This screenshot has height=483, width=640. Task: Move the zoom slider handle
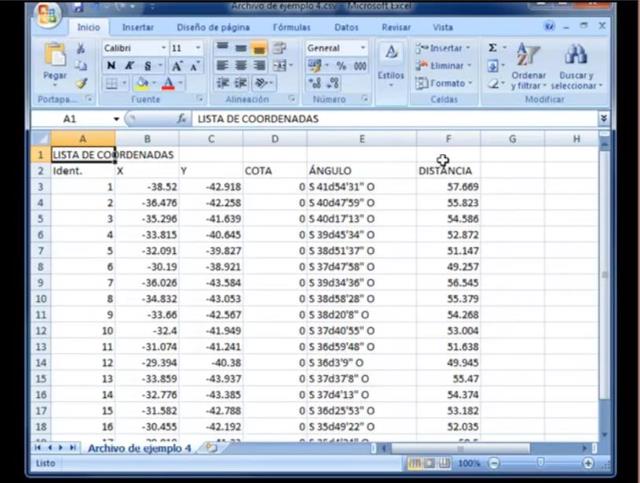(540, 463)
